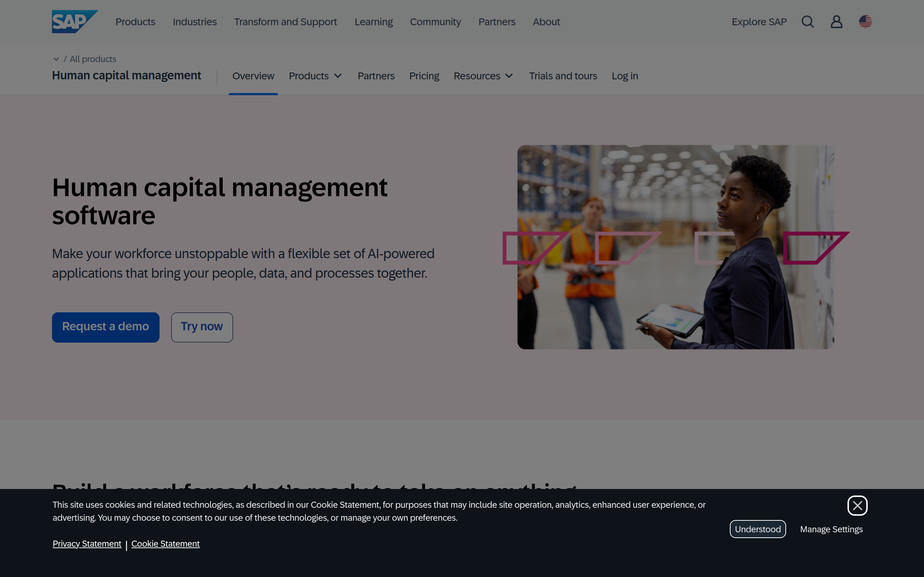Open the Learning menu
Screen dimensions: 924x577
pyautogui.click(x=374, y=22)
